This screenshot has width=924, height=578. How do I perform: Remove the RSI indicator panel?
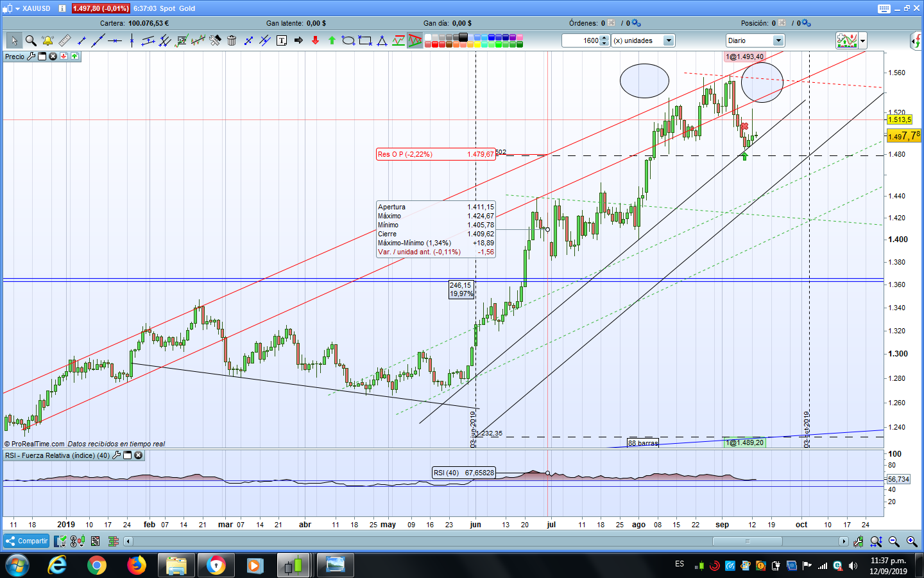tap(138, 455)
